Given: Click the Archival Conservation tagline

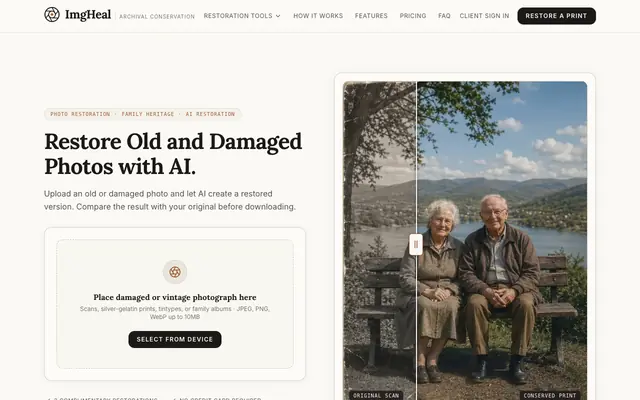Looking at the screenshot, I should point(157,17).
